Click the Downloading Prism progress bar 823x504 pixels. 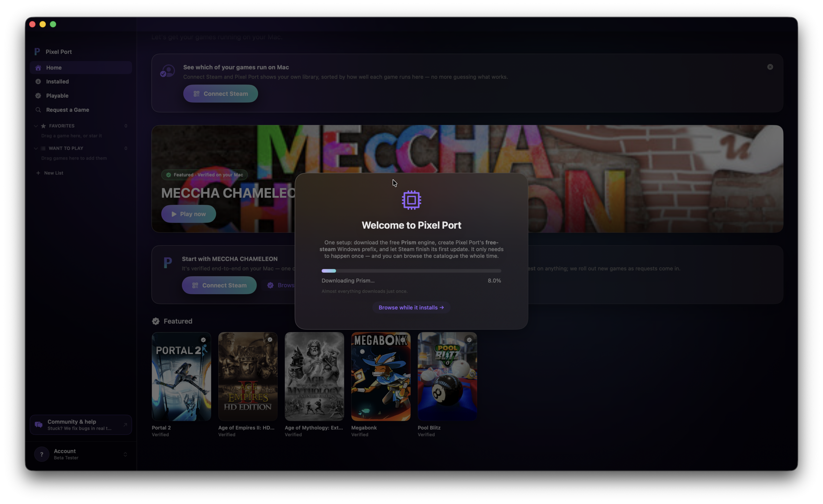[411, 271]
